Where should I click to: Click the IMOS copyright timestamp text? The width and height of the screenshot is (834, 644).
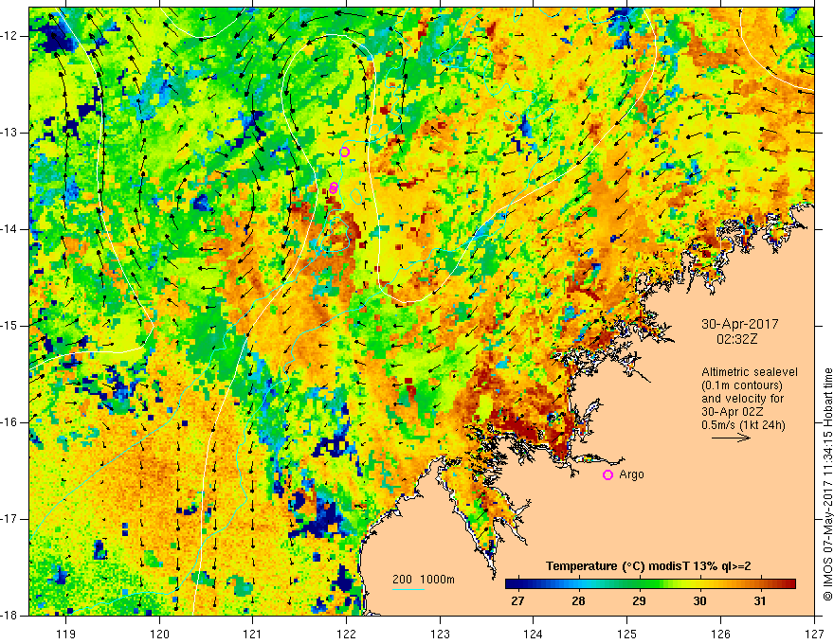(827, 484)
